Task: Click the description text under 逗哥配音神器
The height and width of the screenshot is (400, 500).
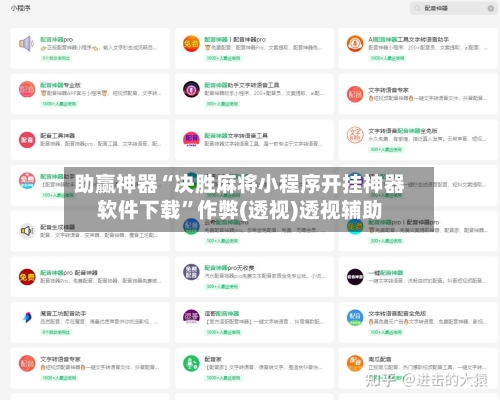Action: point(264,322)
